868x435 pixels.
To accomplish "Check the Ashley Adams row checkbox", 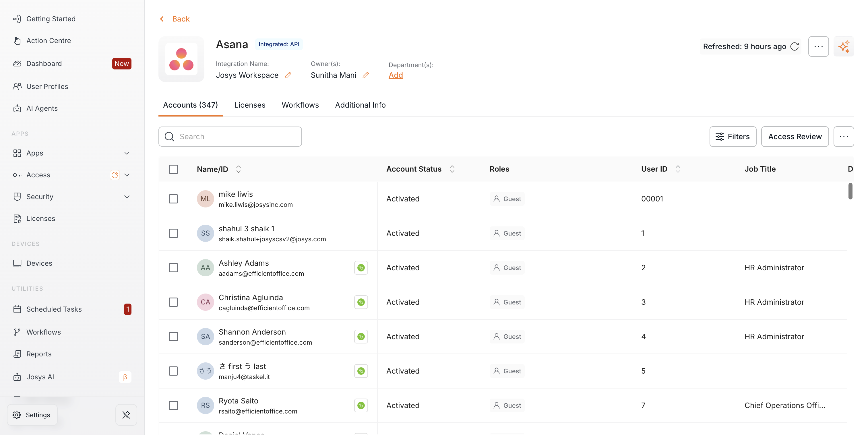I will [173, 267].
